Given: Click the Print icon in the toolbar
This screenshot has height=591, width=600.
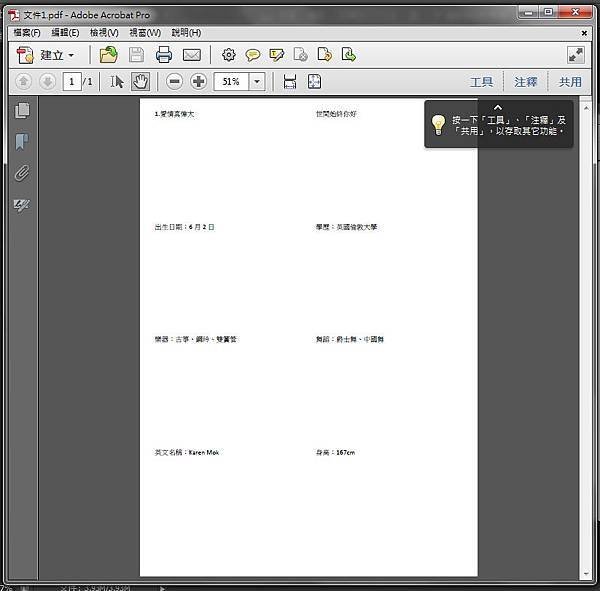Looking at the screenshot, I should point(164,55).
